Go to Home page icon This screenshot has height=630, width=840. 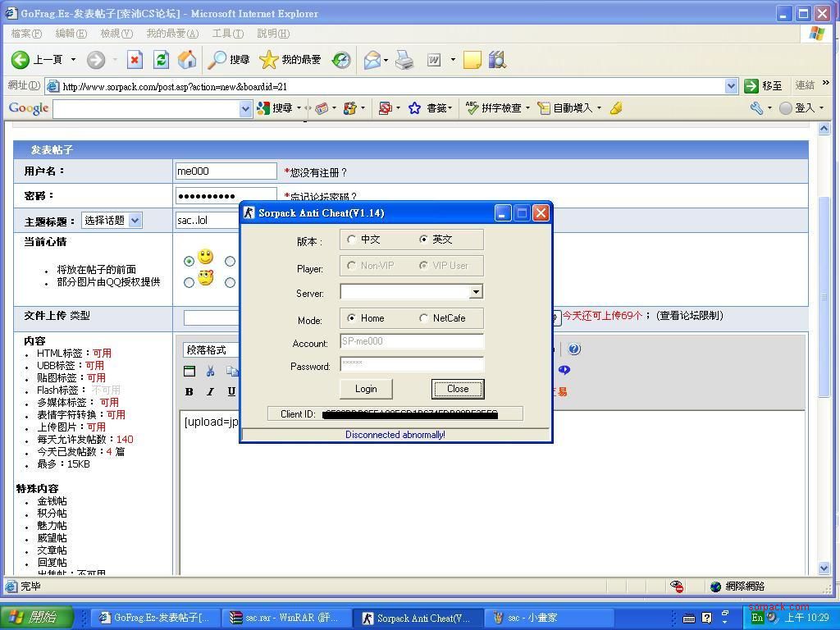[x=187, y=60]
